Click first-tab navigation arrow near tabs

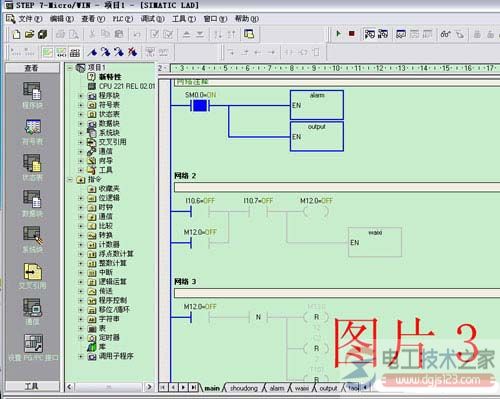click(x=163, y=387)
